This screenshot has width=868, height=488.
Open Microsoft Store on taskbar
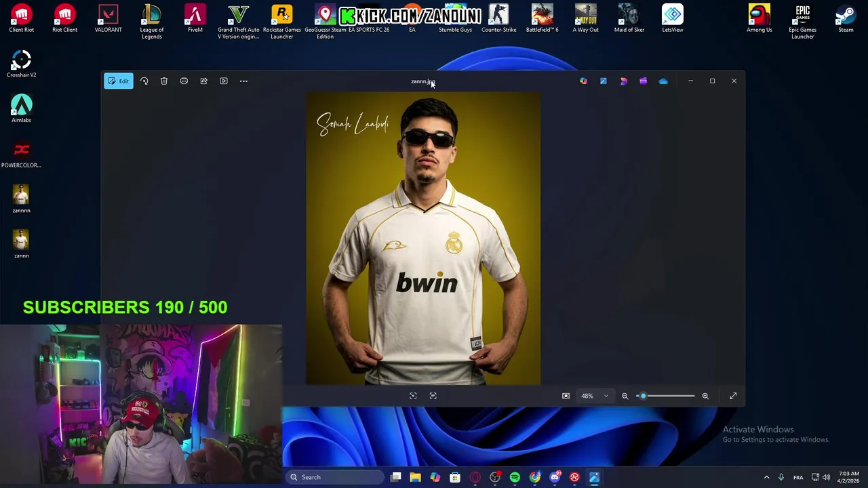pyautogui.click(x=455, y=477)
